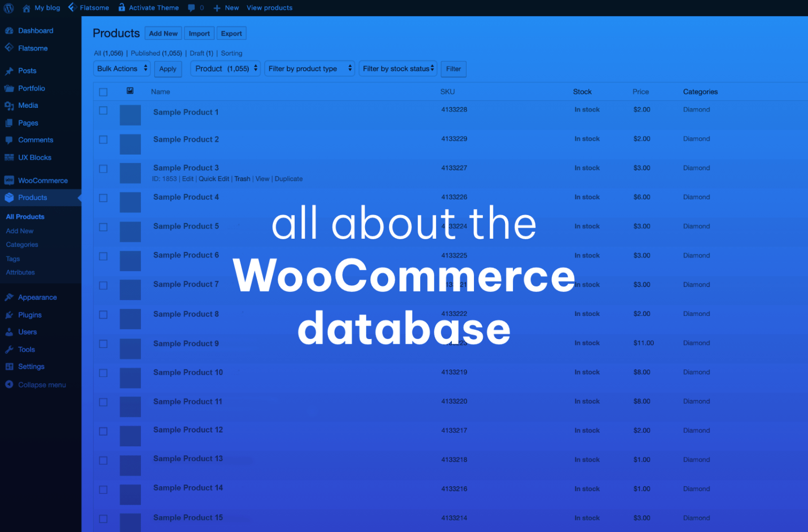
Task: Toggle the select-all products checkbox
Action: tap(103, 91)
